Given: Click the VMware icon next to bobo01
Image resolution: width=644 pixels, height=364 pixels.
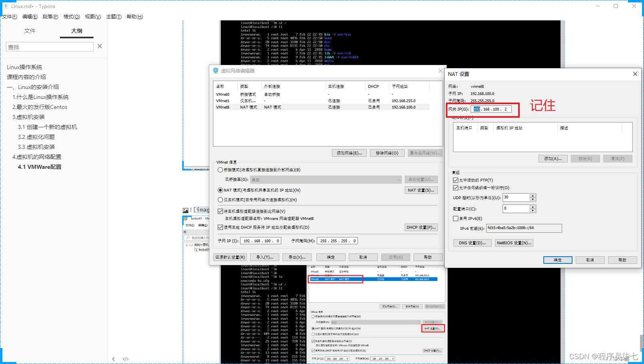Looking at the screenshot, I should pyautogui.click(x=185, y=219).
